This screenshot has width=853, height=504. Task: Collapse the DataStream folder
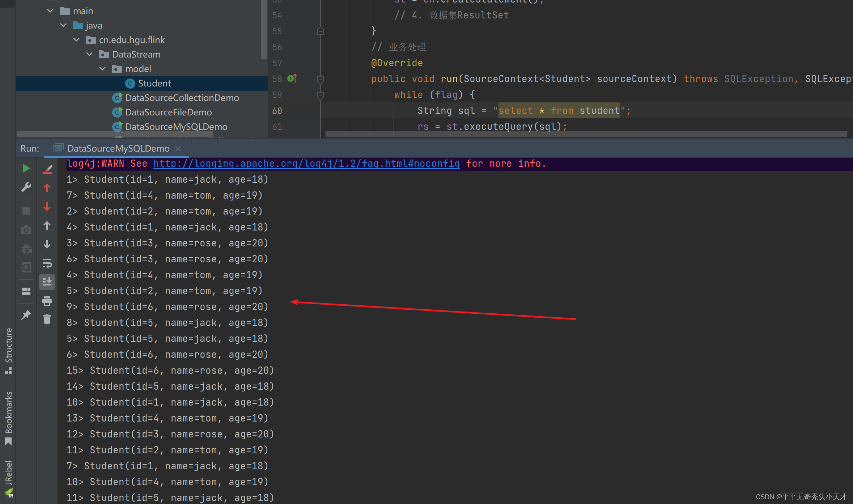point(89,54)
